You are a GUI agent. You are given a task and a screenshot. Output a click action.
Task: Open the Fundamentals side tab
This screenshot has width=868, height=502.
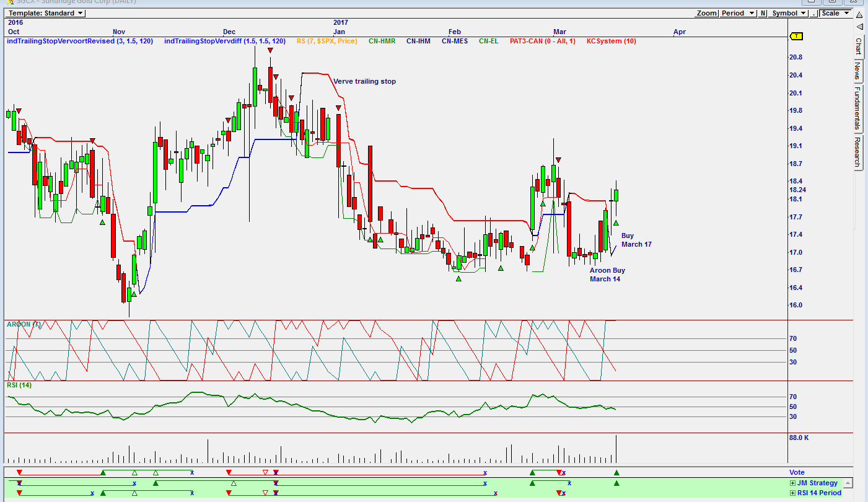pos(858,108)
